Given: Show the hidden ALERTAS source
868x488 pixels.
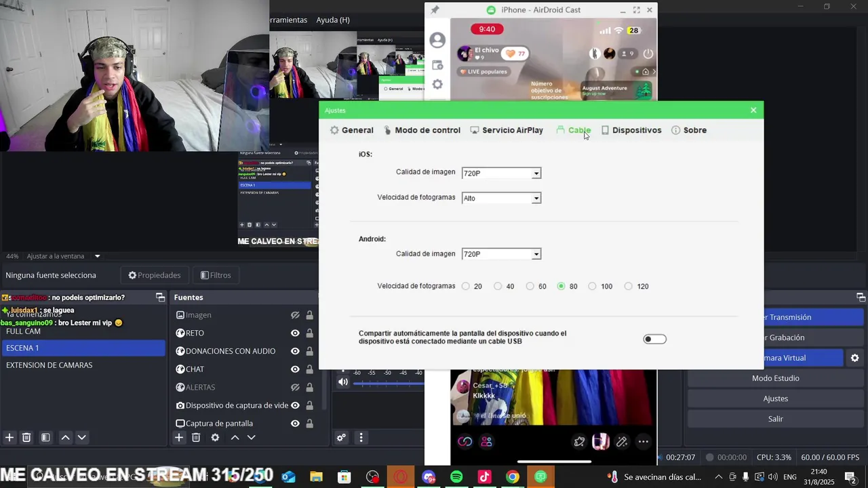Looking at the screenshot, I should point(295,387).
